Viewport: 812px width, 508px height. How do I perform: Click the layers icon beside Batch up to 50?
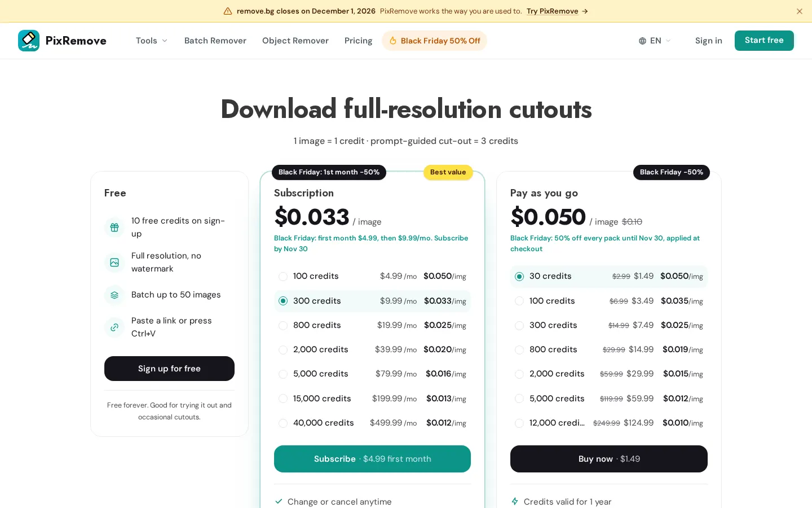coord(114,295)
